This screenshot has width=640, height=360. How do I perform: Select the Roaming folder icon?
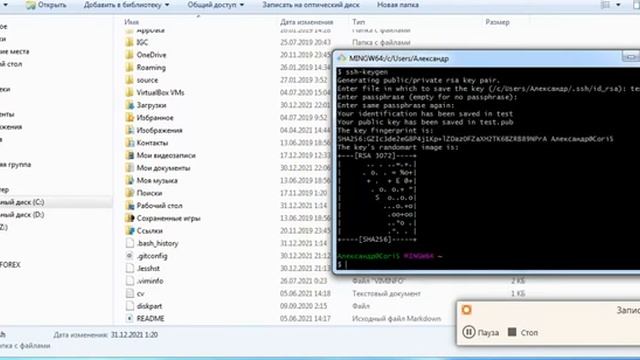[129, 67]
